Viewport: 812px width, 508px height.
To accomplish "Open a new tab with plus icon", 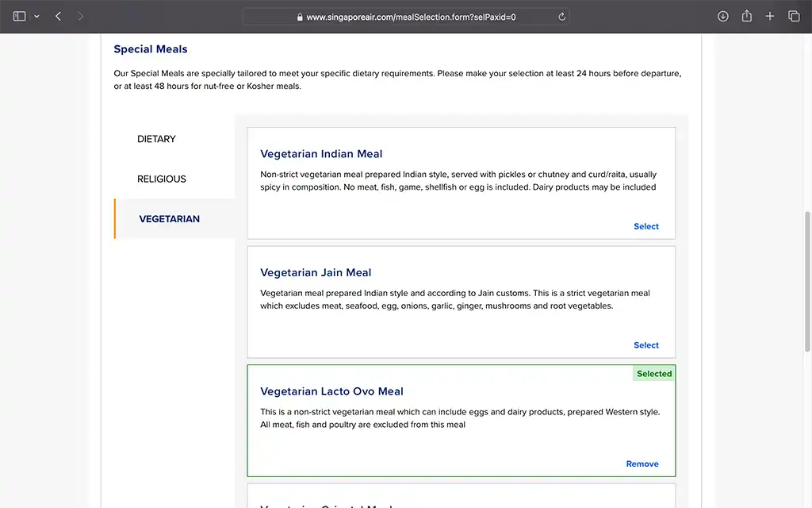I will pyautogui.click(x=770, y=17).
